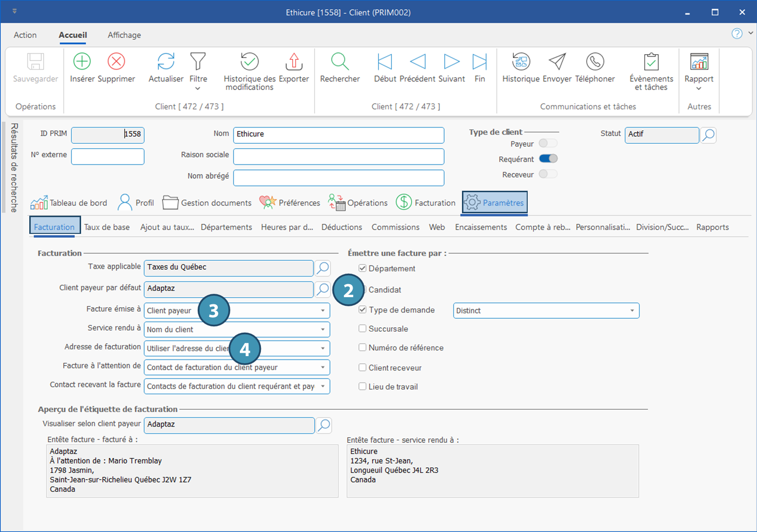Switch to the Taux de base tab

click(x=107, y=227)
